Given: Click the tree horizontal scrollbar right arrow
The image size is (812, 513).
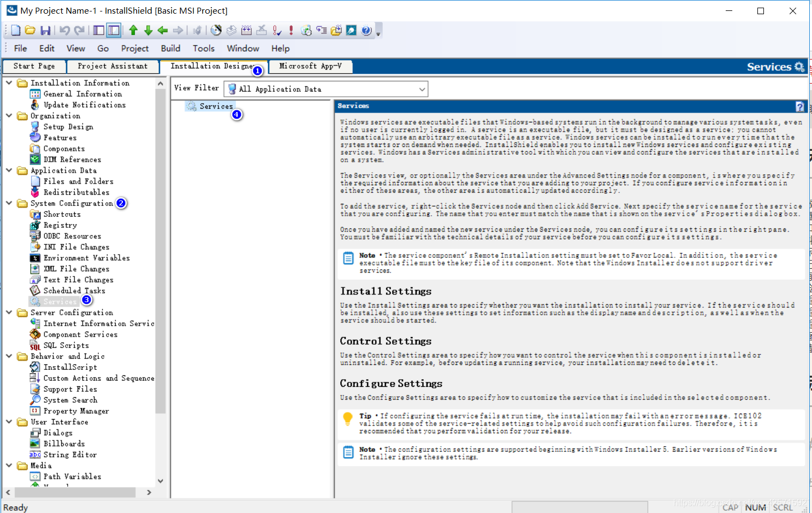Looking at the screenshot, I should click(149, 492).
